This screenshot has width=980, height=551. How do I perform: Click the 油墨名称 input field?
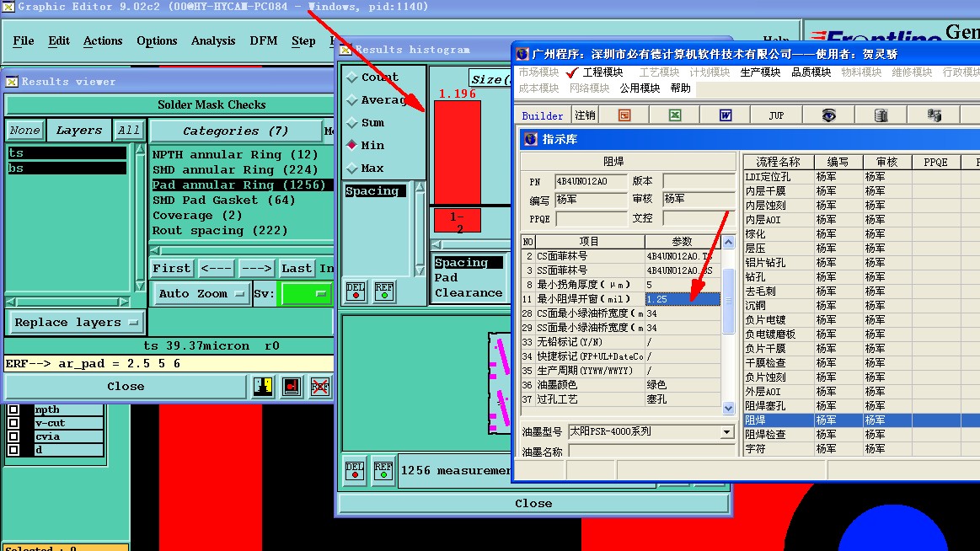click(x=652, y=452)
